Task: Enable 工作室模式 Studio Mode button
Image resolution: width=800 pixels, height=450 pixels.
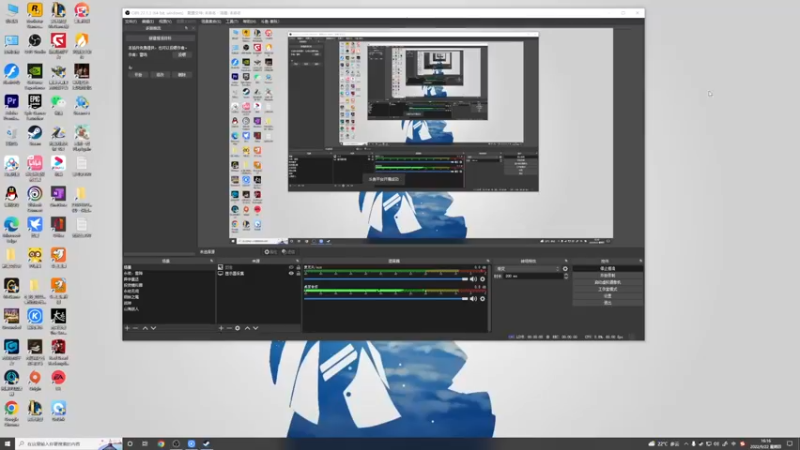Action: tap(607, 289)
